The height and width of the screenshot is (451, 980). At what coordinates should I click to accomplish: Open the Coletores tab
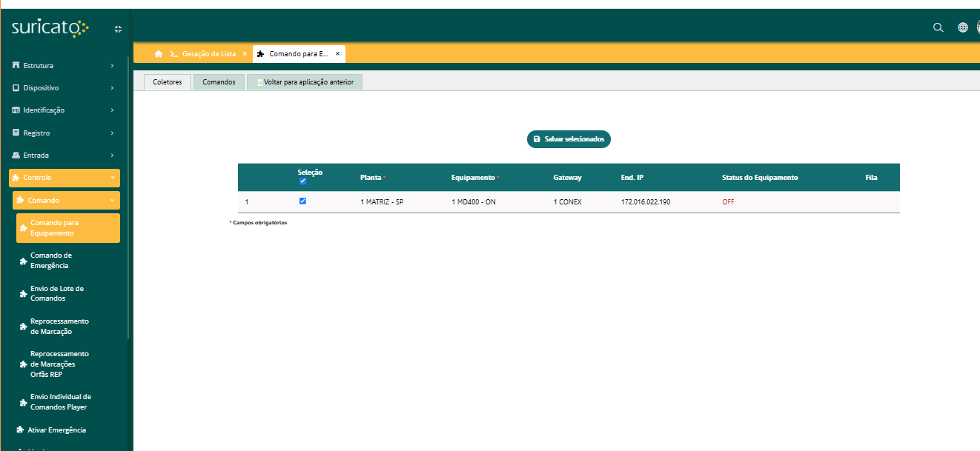pyautogui.click(x=168, y=82)
